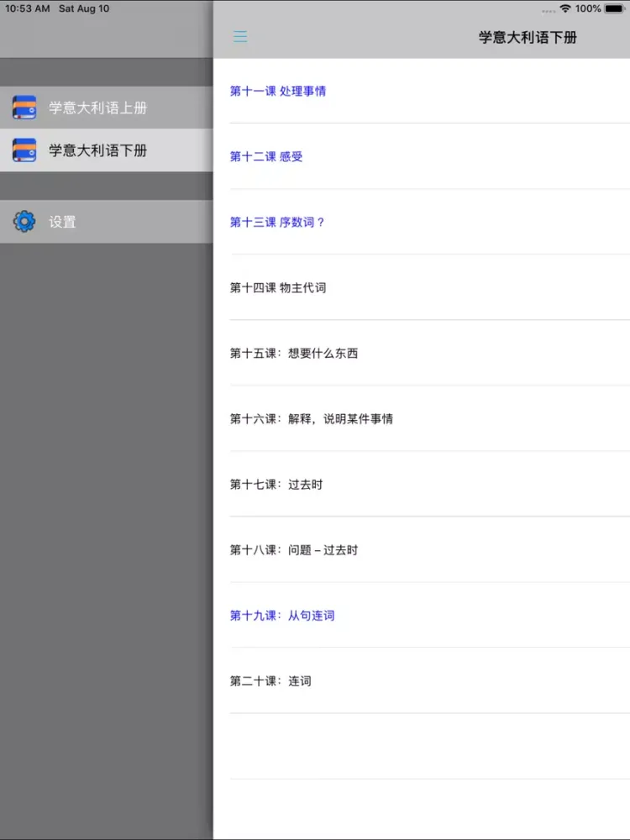This screenshot has width=630, height=840.
Task: Open lesson 第十七课：过去时
Action: [276, 484]
